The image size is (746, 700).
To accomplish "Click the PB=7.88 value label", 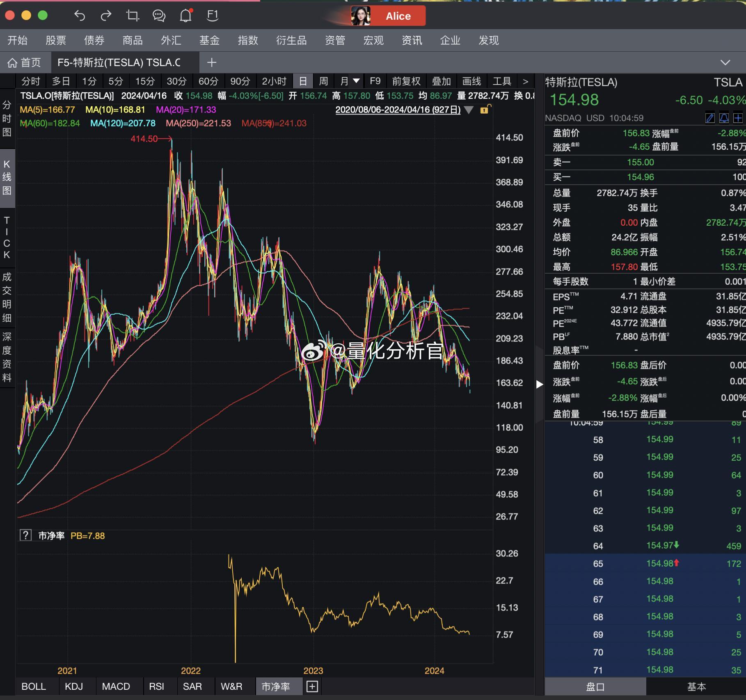I will tap(87, 535).
